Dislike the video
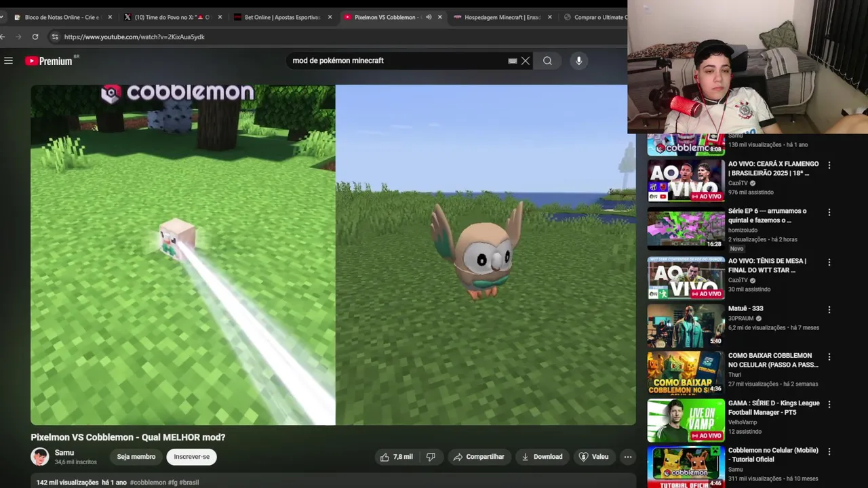The image size is (868, 488). pos(431,457)
